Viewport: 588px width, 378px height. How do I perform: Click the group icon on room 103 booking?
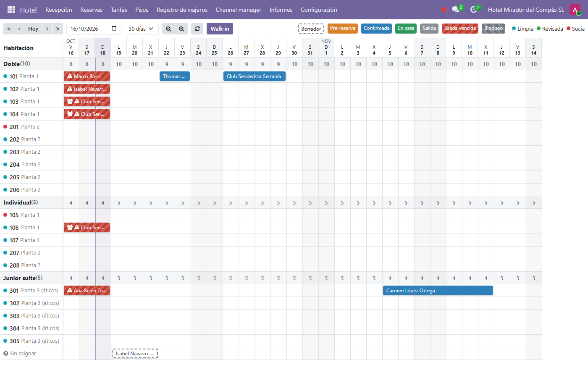click(x=70, y=101)
